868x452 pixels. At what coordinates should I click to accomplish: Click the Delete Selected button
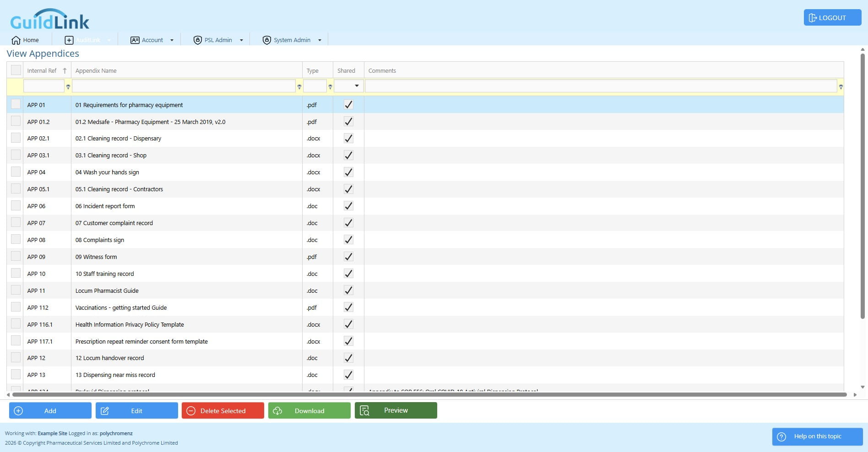[223, 410]
